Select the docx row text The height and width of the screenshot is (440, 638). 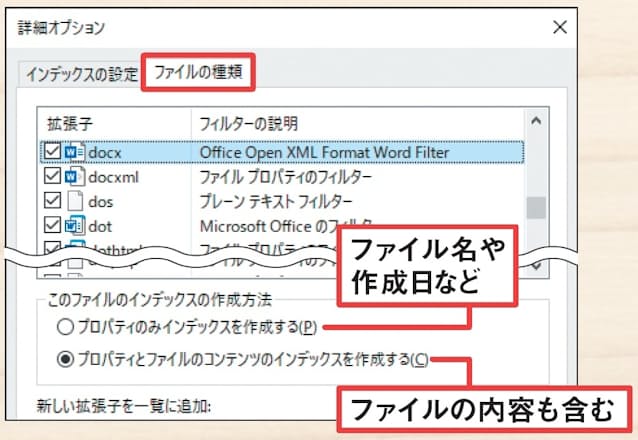(x=105, y=153)
